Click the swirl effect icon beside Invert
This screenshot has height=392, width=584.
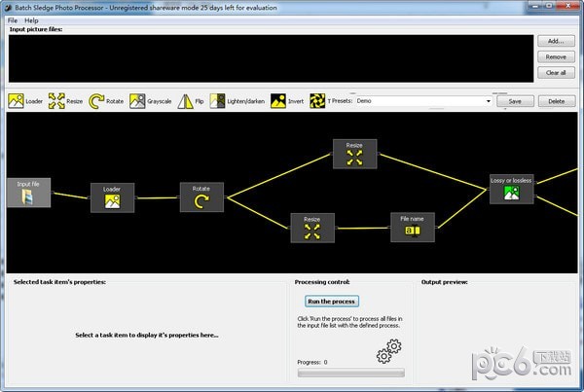(317, 101)
